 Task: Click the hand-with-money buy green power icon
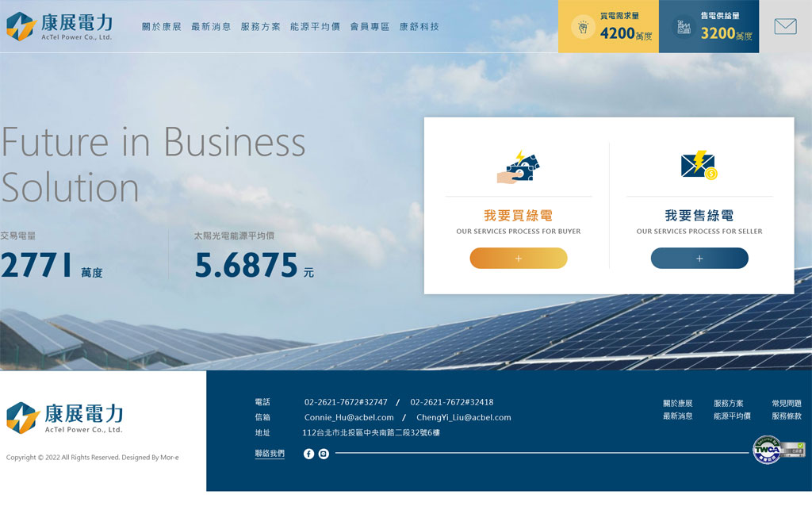pyautogui.click(x=519, y=167)
